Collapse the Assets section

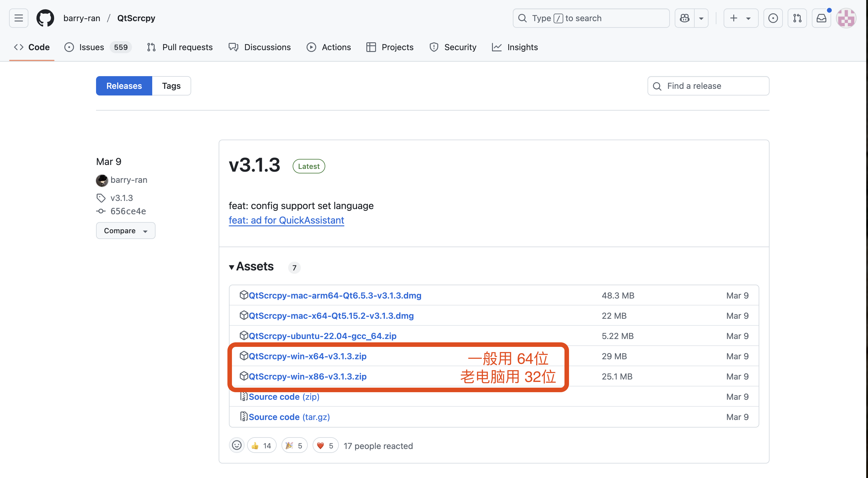[251, 266]
